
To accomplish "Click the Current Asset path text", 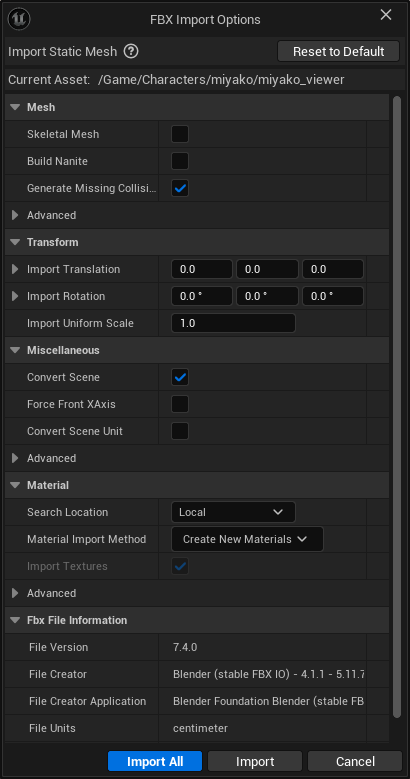I will click(x=221, y=80).
